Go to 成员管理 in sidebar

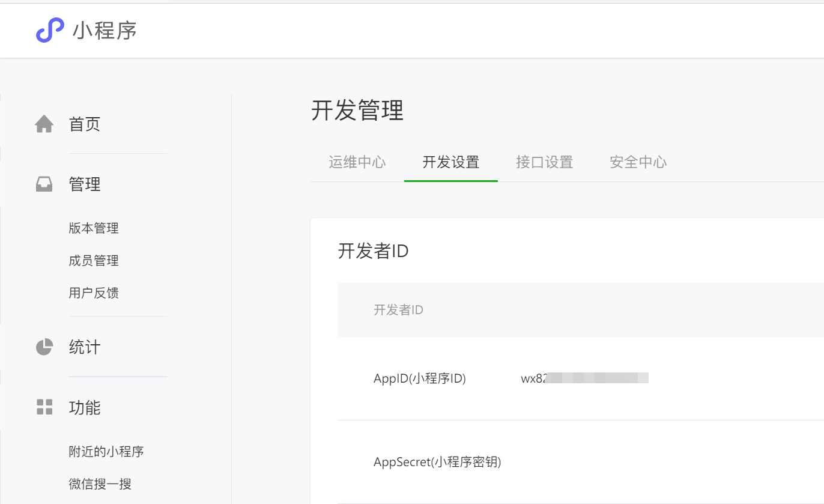click(x=94, y=261)
